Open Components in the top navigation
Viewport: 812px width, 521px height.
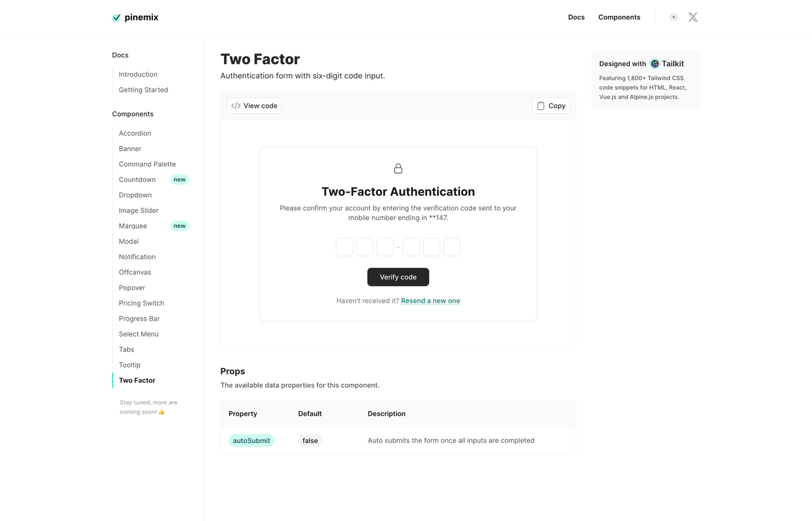pos(619,17)
